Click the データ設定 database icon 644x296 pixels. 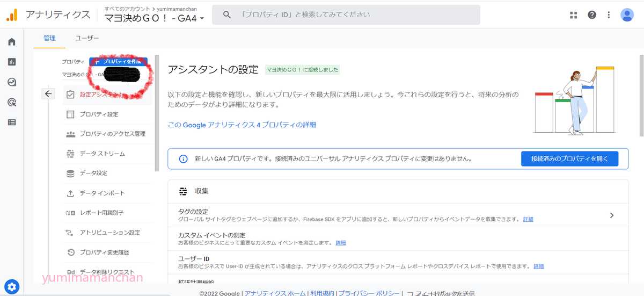pyautogui.click(x=70, y=173)
